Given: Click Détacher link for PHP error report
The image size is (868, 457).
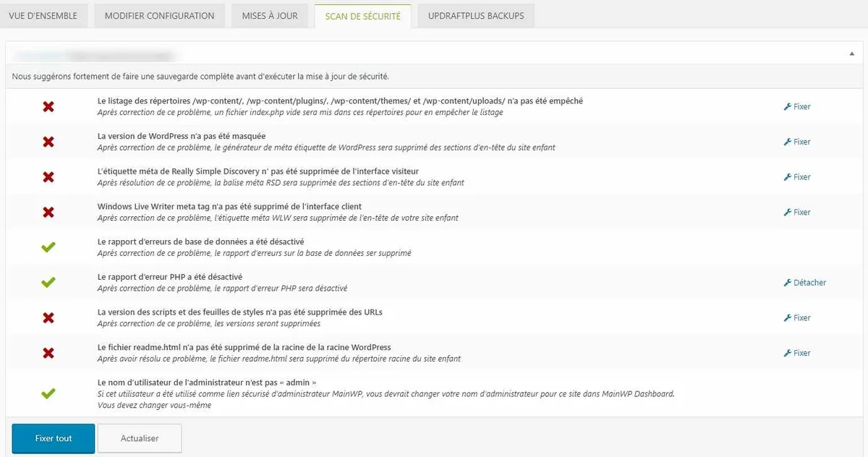Looking at the screenshot, I should (804, 283).
